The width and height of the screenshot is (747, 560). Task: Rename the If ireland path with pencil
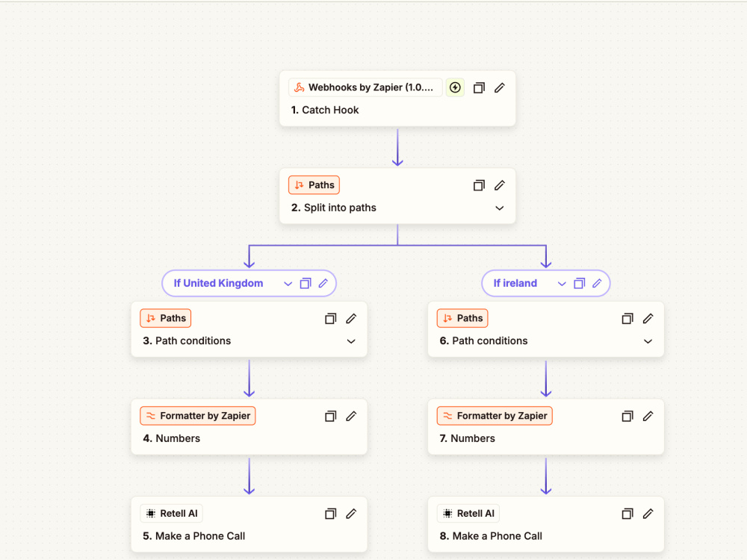click(597, 283)
